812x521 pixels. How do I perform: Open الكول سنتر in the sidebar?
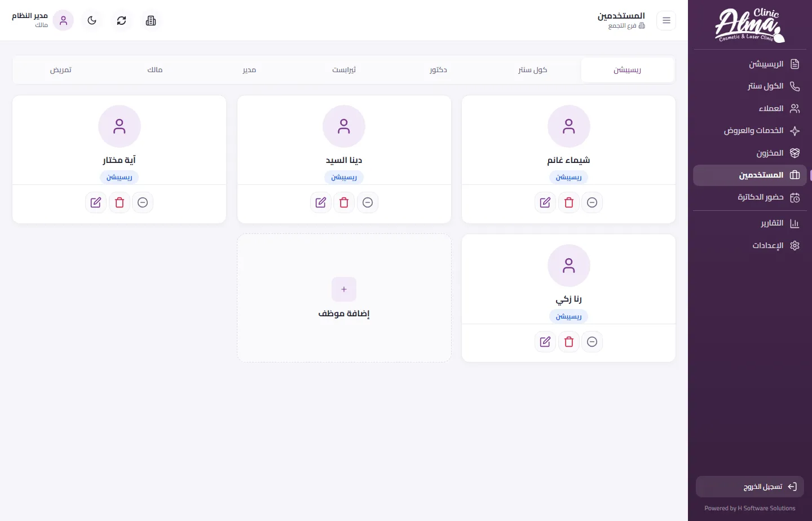(x=750, y=86)
